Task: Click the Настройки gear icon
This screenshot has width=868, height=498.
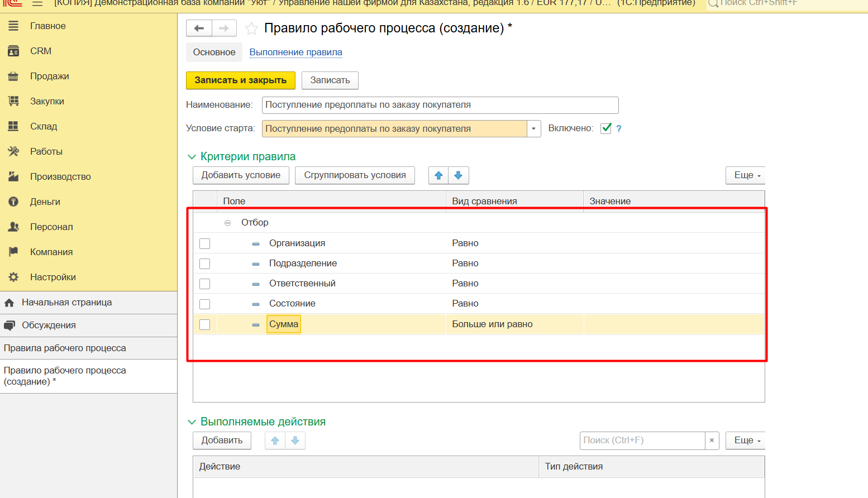Action: tap(13, 277)
